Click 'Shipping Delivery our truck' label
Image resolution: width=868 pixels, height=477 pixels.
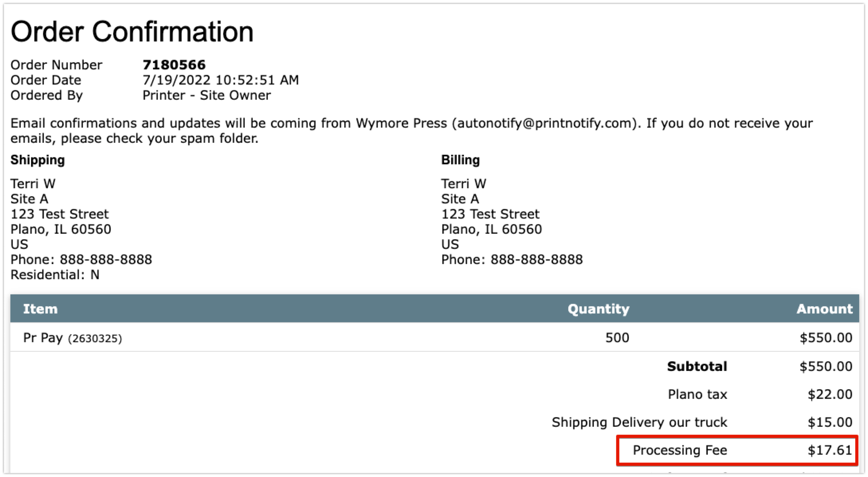coord(640,422)
